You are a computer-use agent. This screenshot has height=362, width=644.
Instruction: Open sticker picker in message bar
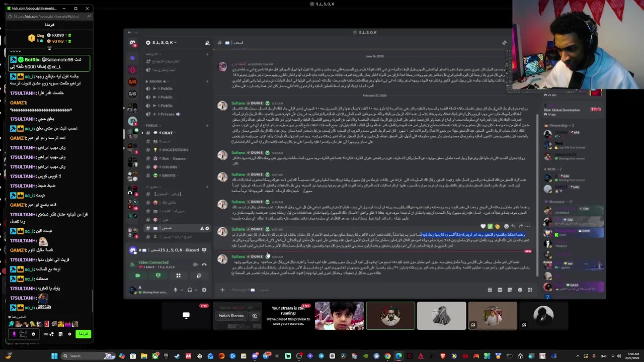510,290
